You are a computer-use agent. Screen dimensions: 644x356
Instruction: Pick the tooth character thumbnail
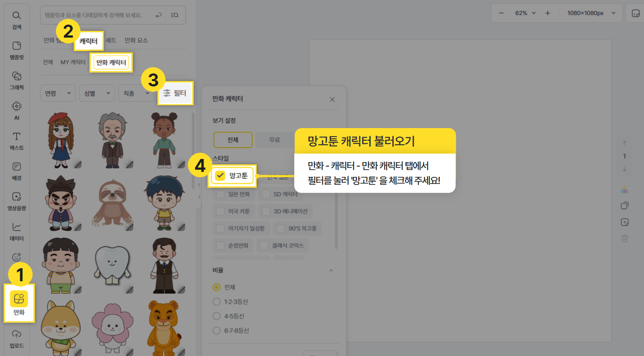click(112, 266)
